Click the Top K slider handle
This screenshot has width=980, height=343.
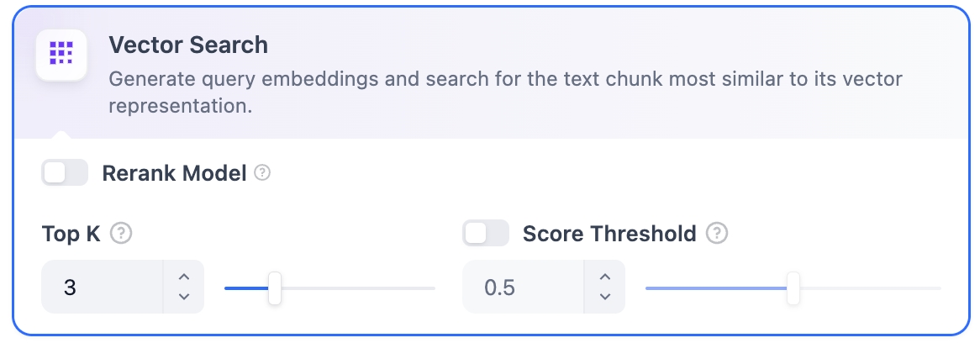coord(274,288)
